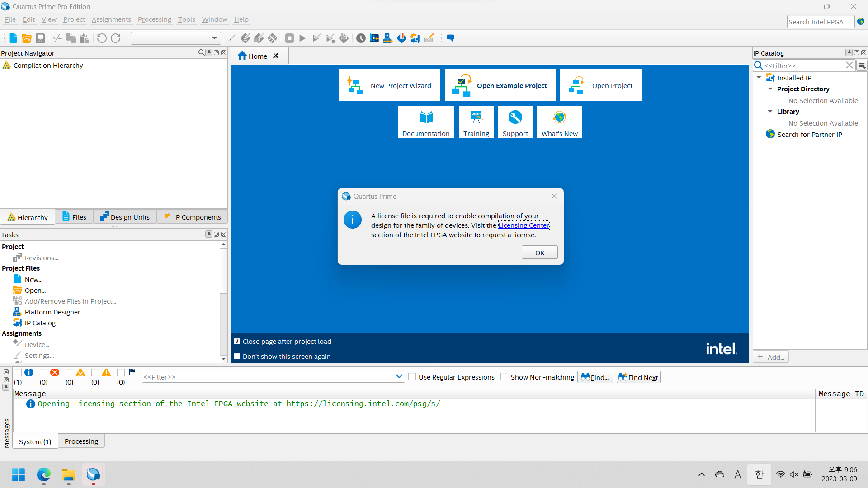Click the Support wrench tile
Screen dimensions: 868x488
click(x=515, y=122)
